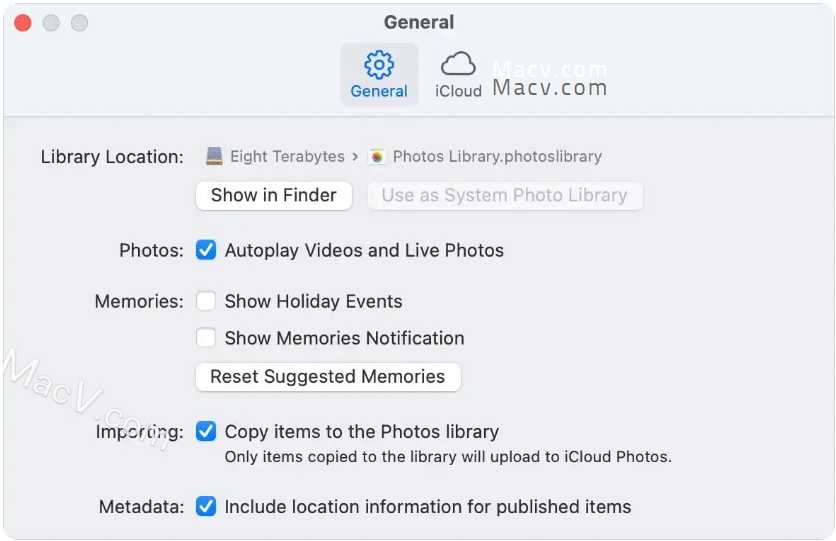The height and width of the screenshot is (541, 836).
Task: Click the path chevron after Eight Terabytes
Action: click(x=356, y=157)
